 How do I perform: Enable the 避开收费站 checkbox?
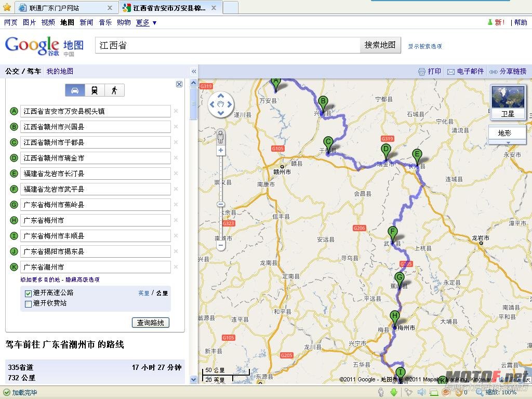[x=28, y=303]
